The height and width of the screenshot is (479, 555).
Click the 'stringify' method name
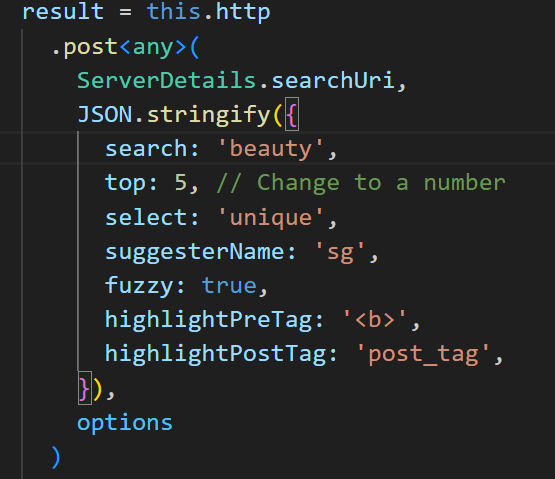(x=209, y=115)
